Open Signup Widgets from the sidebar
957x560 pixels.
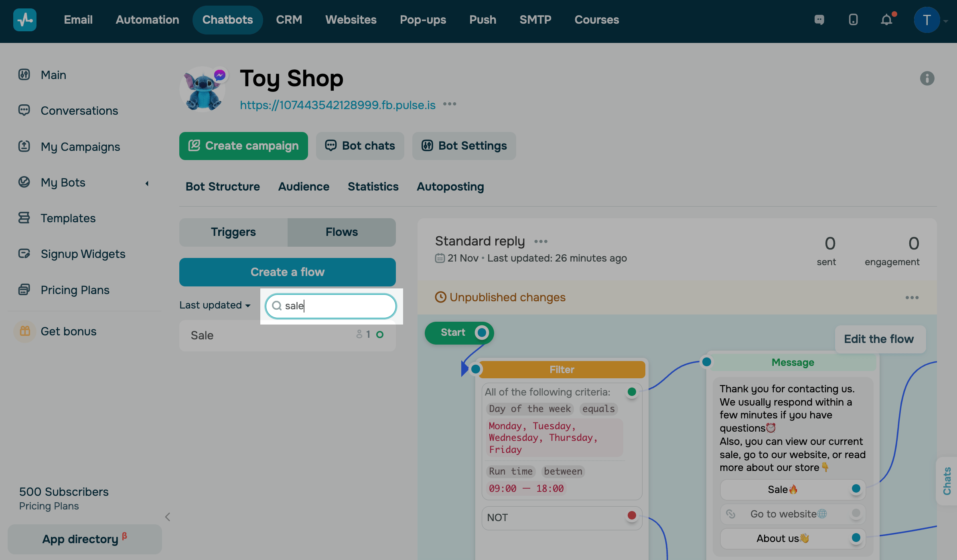[x=83, y=254]
